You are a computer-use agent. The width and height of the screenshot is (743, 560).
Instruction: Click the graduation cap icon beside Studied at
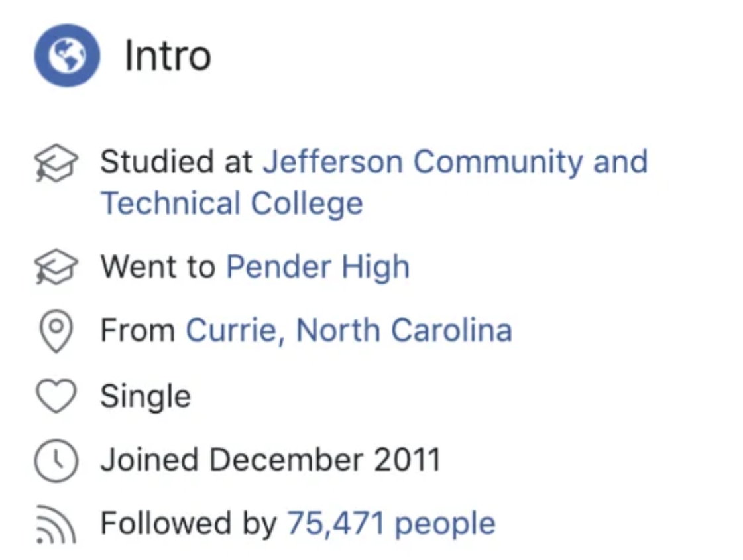[x=56, y=164]
